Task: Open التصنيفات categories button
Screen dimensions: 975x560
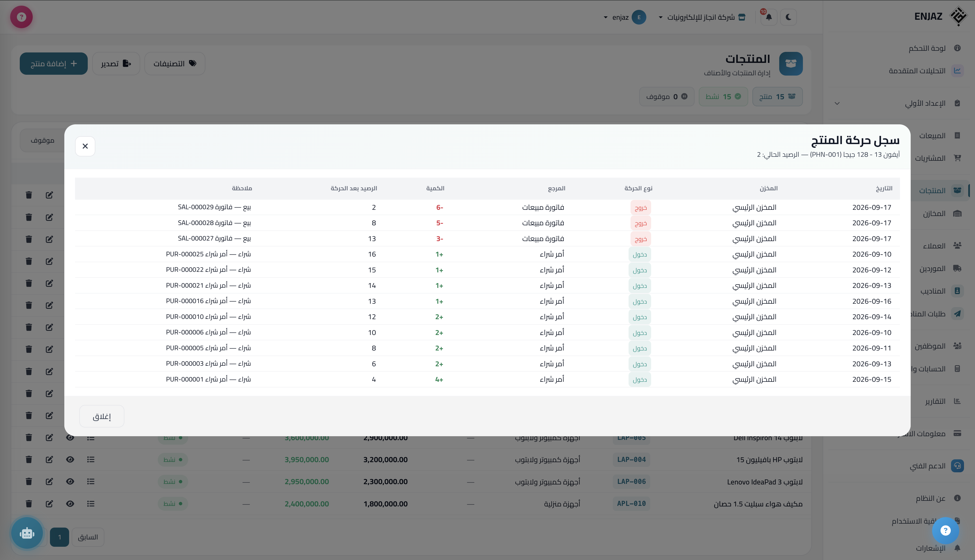Action: coord(175,63)
